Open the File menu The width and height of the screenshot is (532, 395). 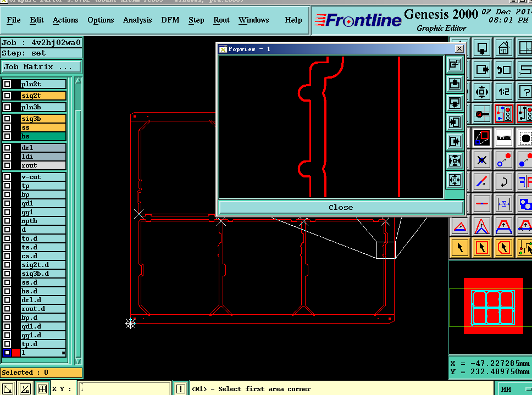click(14, 20)
